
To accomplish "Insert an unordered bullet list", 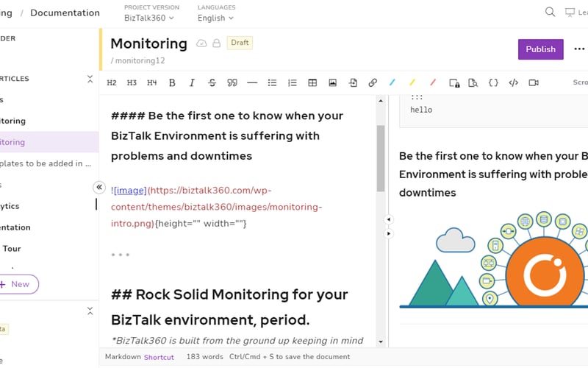I will tap(272, 82).
